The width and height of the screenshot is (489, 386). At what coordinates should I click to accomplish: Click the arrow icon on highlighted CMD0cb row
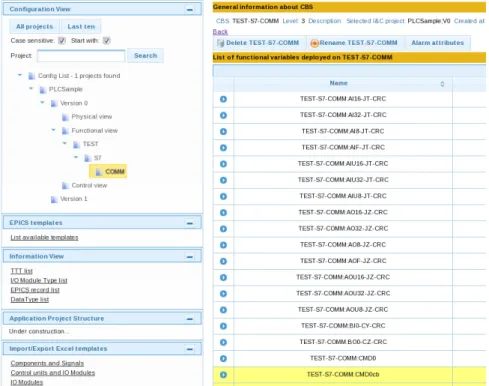point(223,375)
